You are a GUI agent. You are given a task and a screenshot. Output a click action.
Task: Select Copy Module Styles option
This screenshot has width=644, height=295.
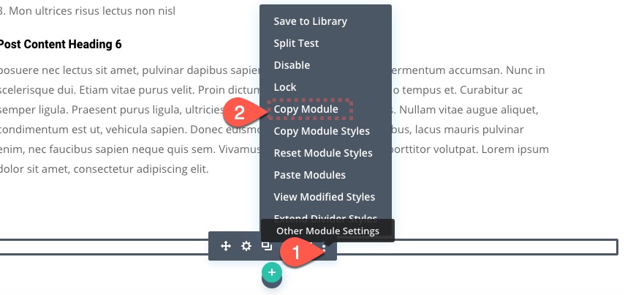[x=322, y=131]
